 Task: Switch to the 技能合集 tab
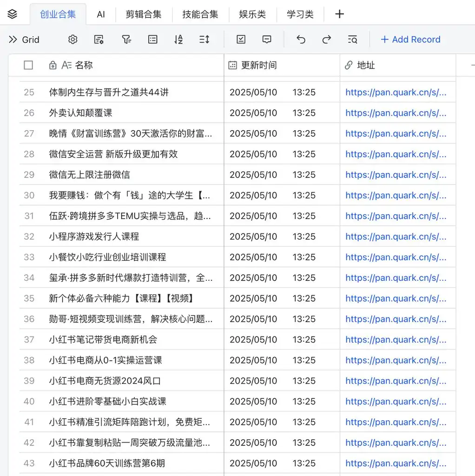[200, 14]
